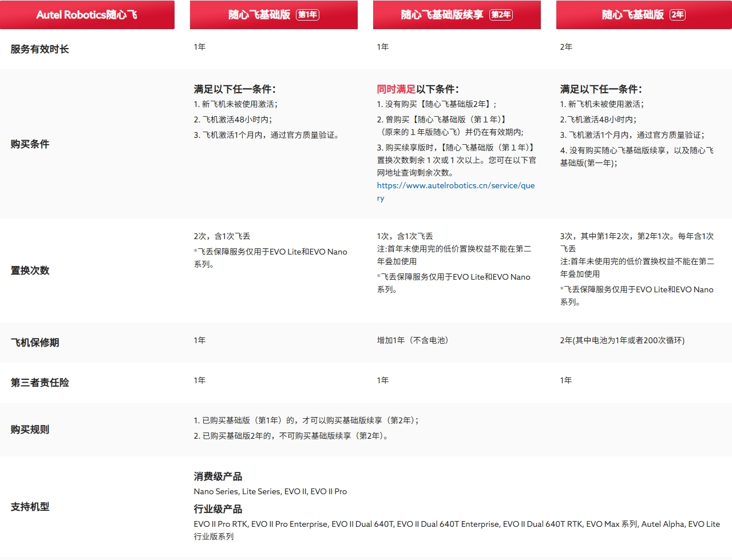This screenshot has width=732, height=560.
Task: Click the 2次，含1次飞丢 replacement count text
Action: [x=222, y=236]
